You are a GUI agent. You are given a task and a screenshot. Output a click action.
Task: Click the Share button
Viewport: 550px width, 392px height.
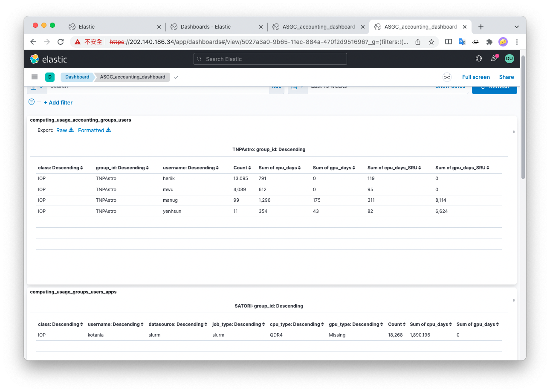[507, 77]
